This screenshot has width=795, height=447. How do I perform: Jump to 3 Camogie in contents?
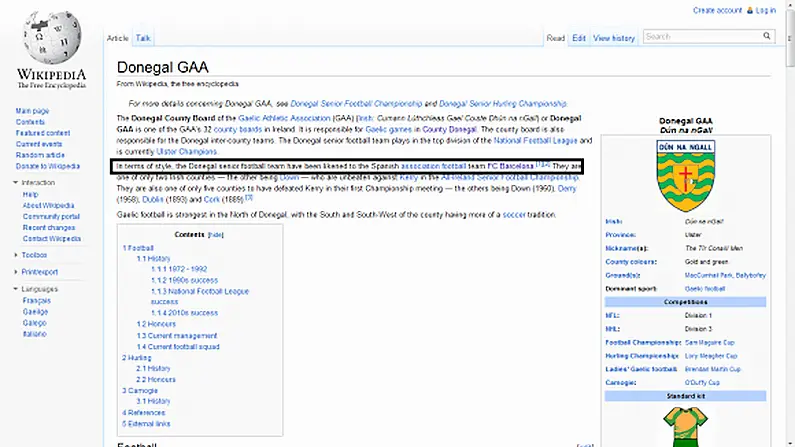[140, 391]
